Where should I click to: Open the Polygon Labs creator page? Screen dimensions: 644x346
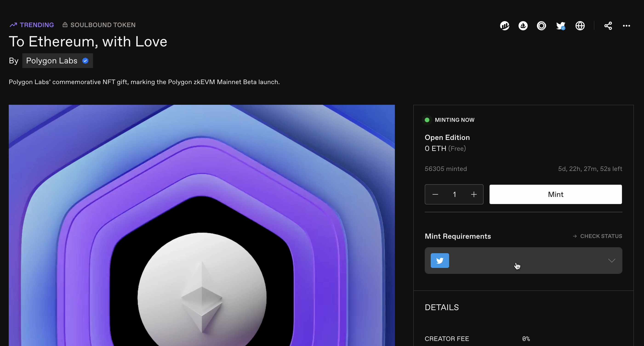coord(52,61)
